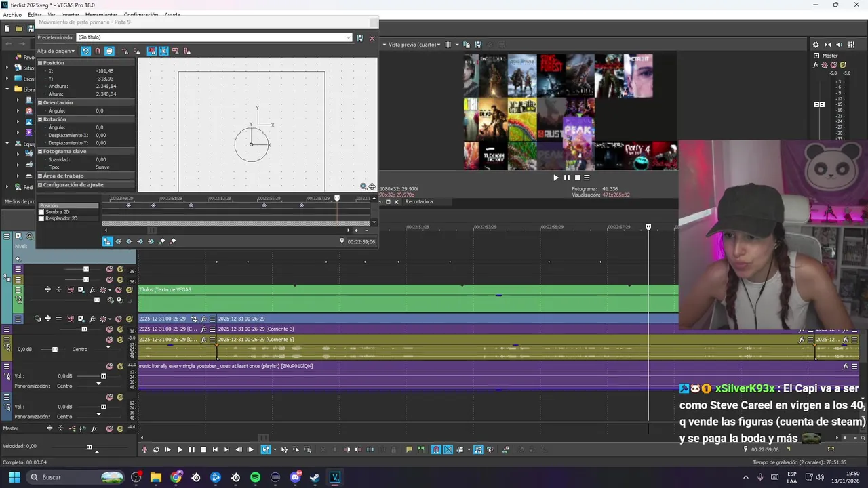Open the Archivo menu
The height and width of the screenshot is (488, 868).
12,15
